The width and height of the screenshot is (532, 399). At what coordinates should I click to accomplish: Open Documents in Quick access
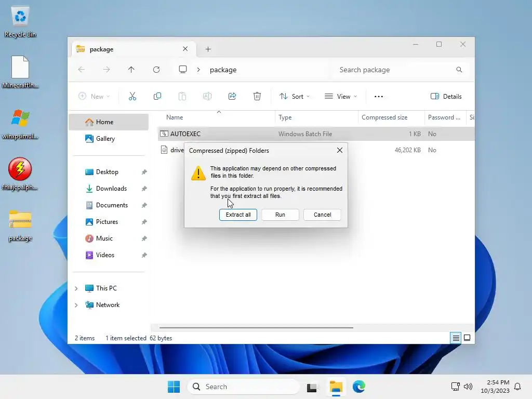109,205
